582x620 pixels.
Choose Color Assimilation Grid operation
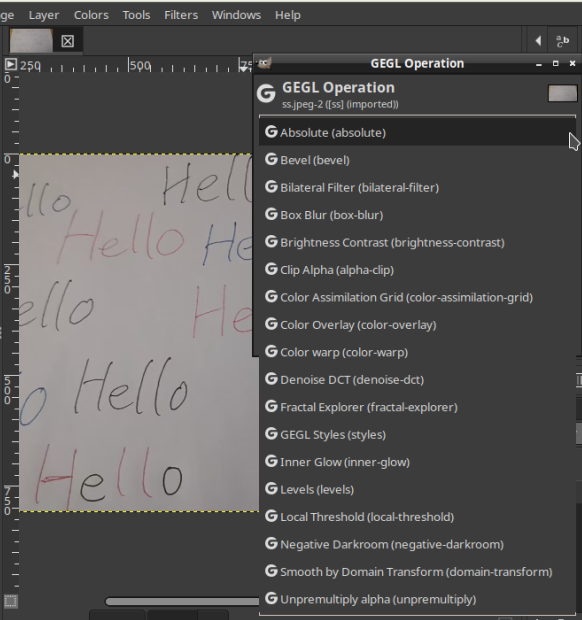point(417,297)
